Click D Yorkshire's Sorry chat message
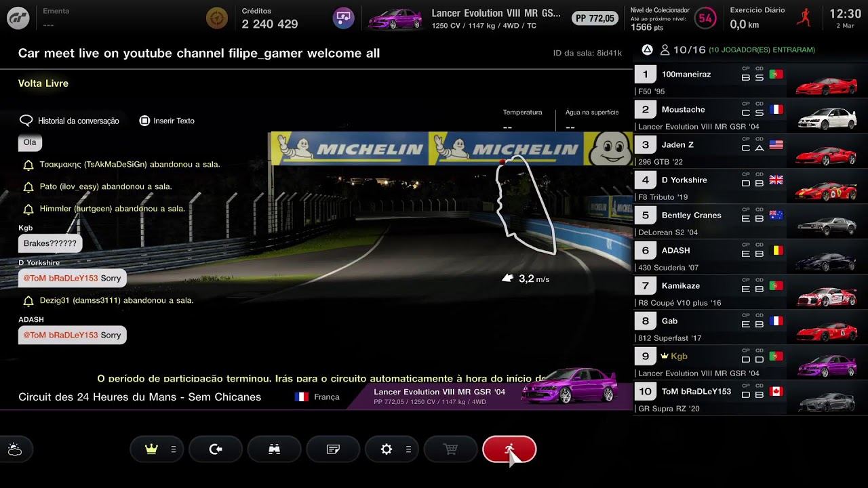Viewport: 868px width, 488px height. click(x=73, y=278)
